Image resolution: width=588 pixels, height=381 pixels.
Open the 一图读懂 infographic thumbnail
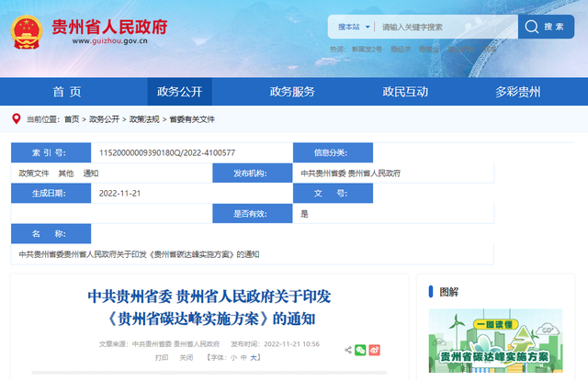point(494,342)
